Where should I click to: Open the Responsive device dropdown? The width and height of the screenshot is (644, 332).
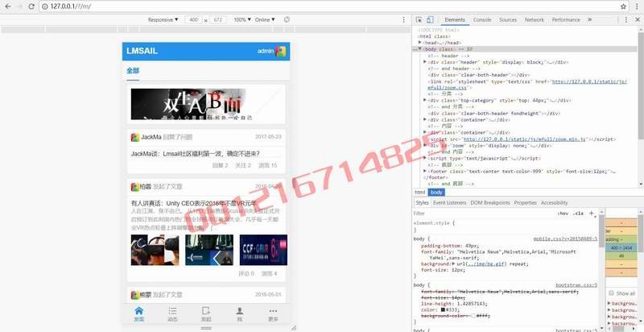(x=163, y=19)
